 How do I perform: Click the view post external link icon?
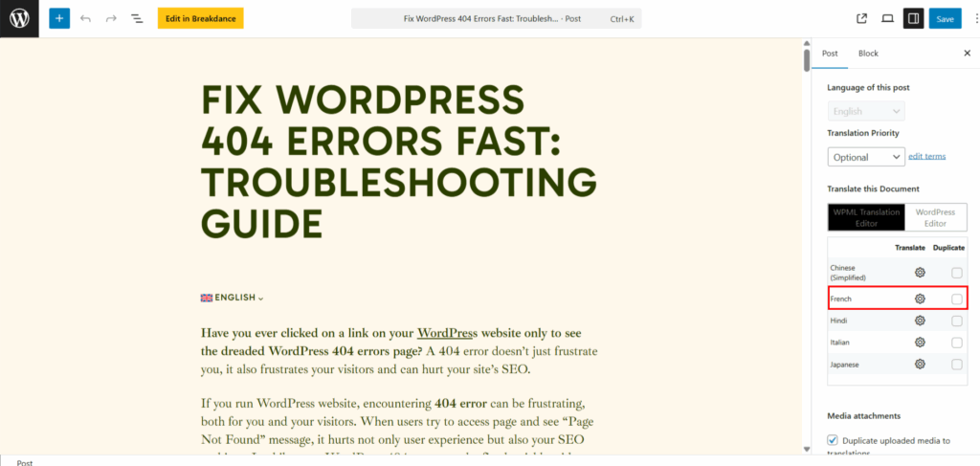click(x=861, y=18)
